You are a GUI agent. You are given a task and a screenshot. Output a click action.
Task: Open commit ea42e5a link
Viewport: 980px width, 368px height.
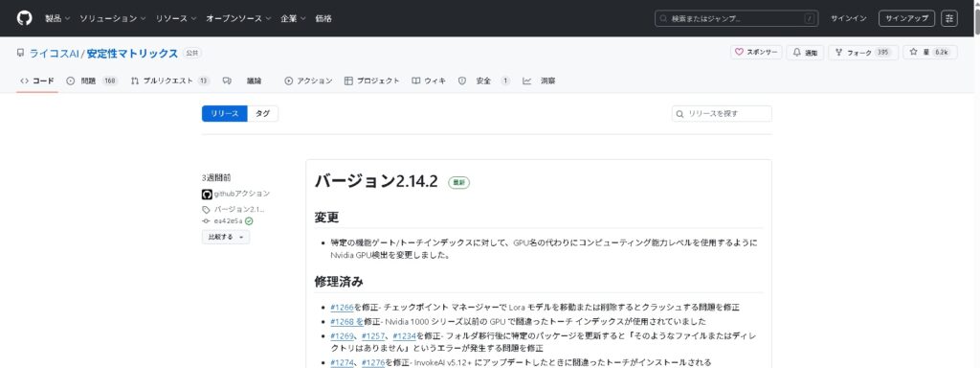(x=228, y=221)
